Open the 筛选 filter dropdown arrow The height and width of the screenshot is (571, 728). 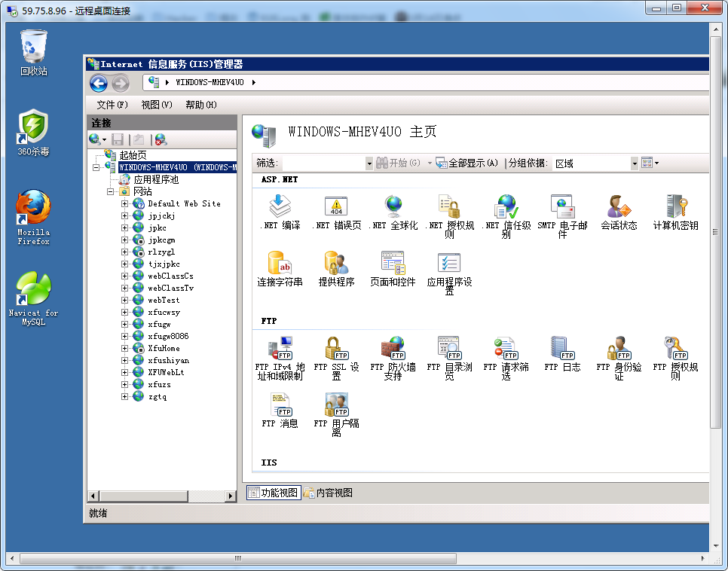(369, 163)
